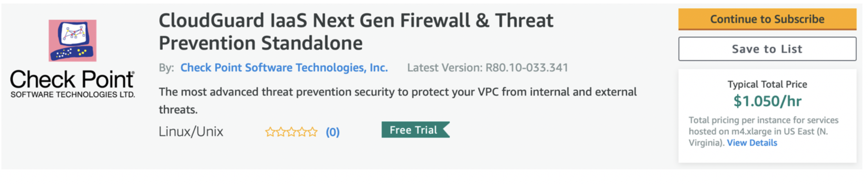Select the third rating star

(291, 132)
